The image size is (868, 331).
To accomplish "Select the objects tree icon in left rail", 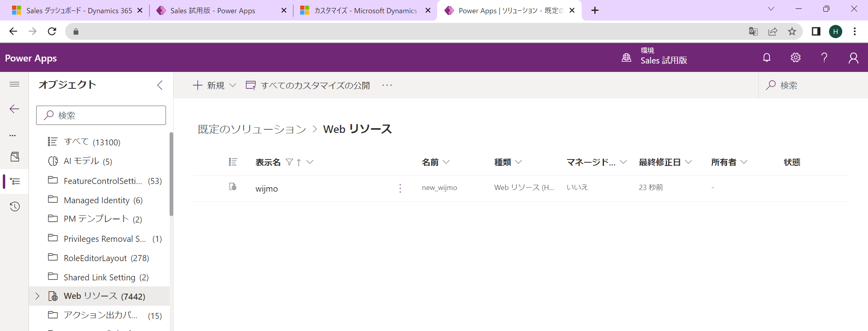I will (x=15, y=182).
